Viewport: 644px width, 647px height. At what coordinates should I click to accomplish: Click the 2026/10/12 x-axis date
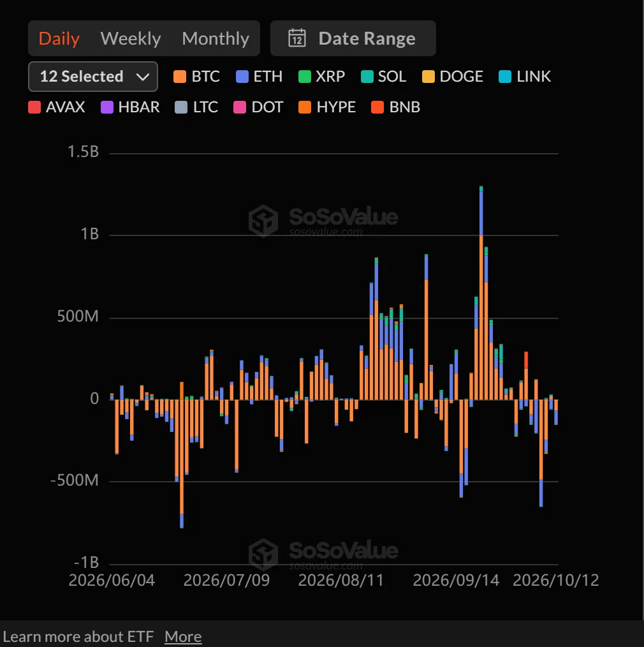(x=555, y=581)
